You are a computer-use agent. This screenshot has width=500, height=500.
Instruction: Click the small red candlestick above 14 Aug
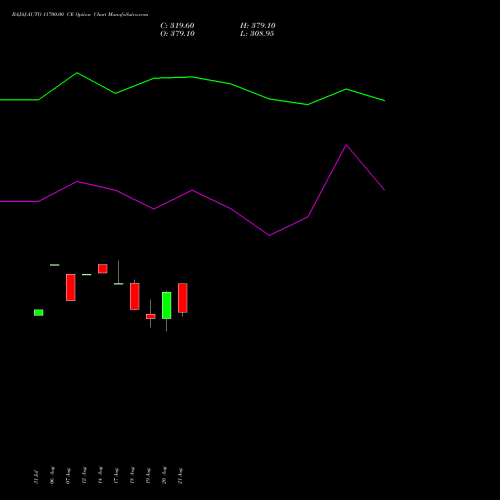pyautogui.click(x=103, y=269)
